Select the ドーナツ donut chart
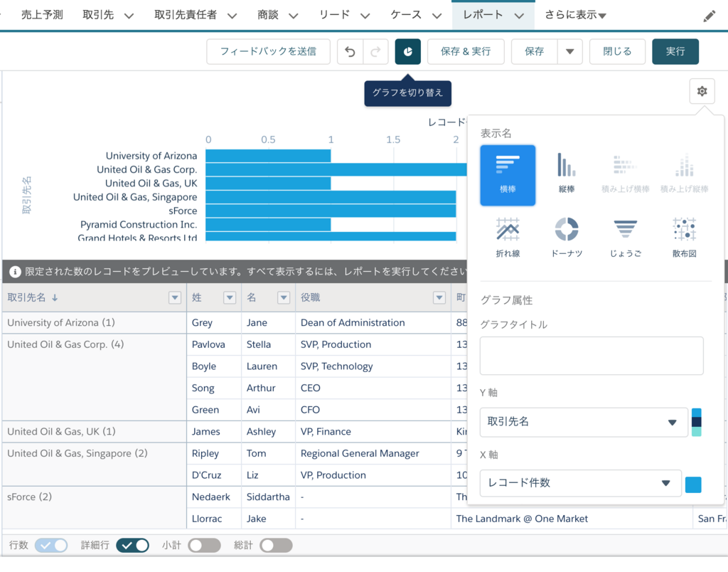Screen dimensions: 728x572 [567, 238]
